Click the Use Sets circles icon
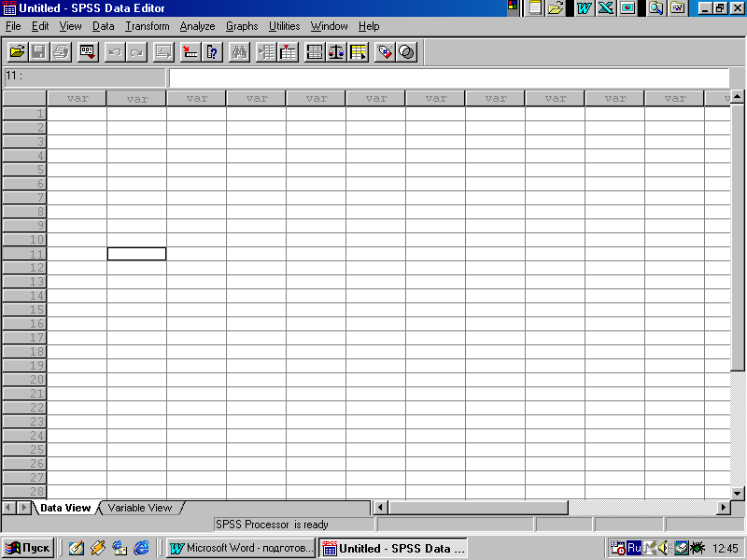 pyautogui.click(x=407, y=52)
